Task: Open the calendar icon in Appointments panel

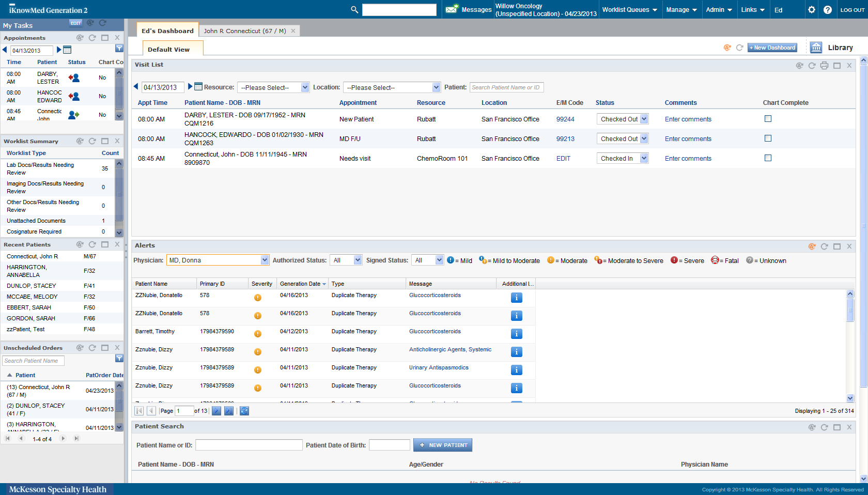Action: [x=67, y=50]
